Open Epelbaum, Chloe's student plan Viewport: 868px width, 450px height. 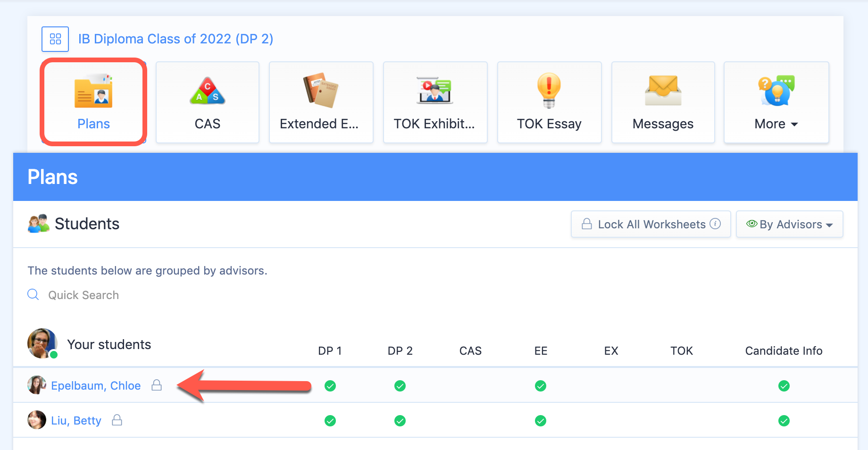tap(96, 386)
